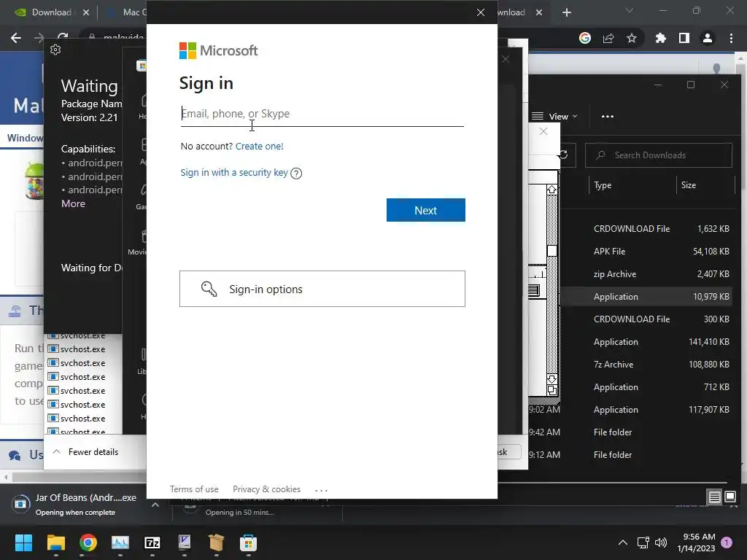Open the footer more options ellipsis
This screenshot has width=747, height=560.
point(322,490)
